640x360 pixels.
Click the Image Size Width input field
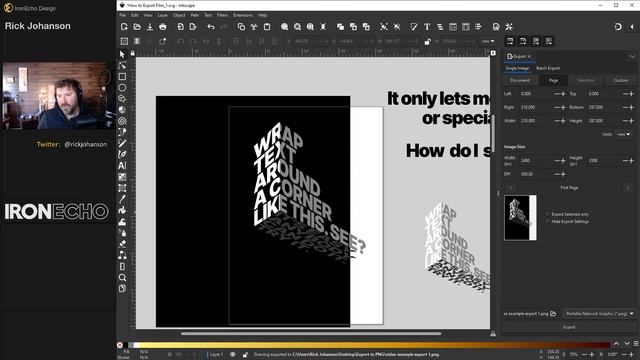(536, 161)
